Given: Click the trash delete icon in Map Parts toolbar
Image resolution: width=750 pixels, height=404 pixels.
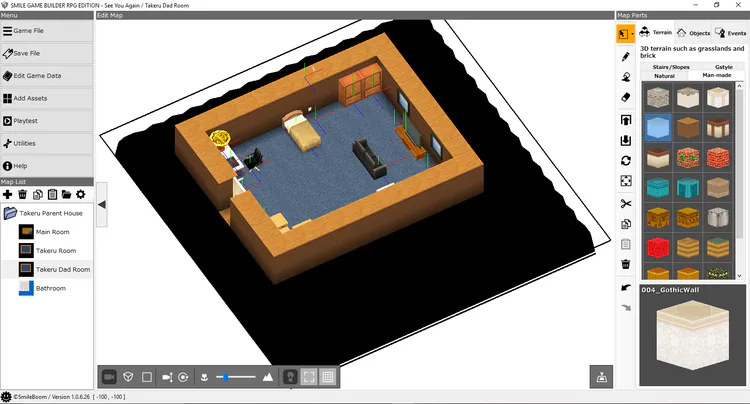Looking at the screenshot, I should tap(626, 264).
